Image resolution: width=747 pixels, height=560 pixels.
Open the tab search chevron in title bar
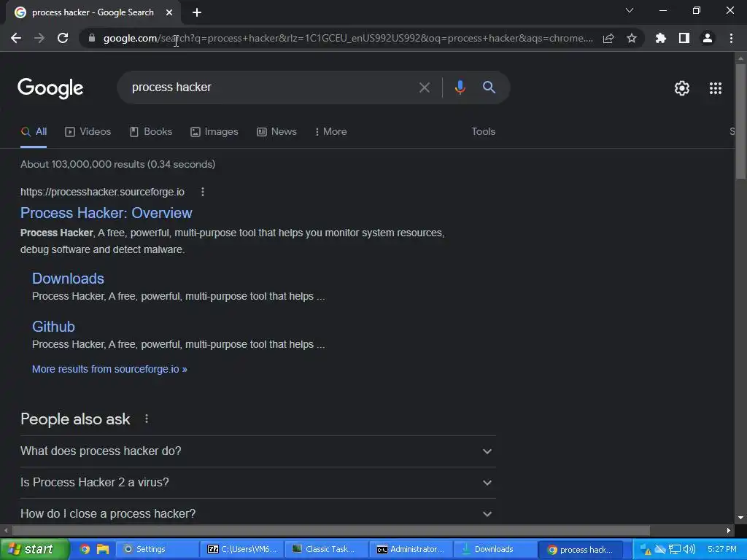coord(630,10)
